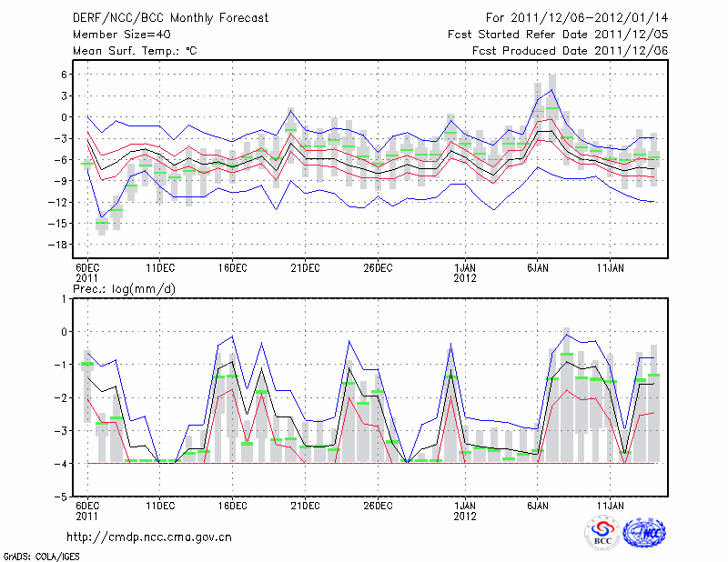Click the -5 precipitation y-axis label
This screenshot has width=728, height=562.
pos(63,497)
